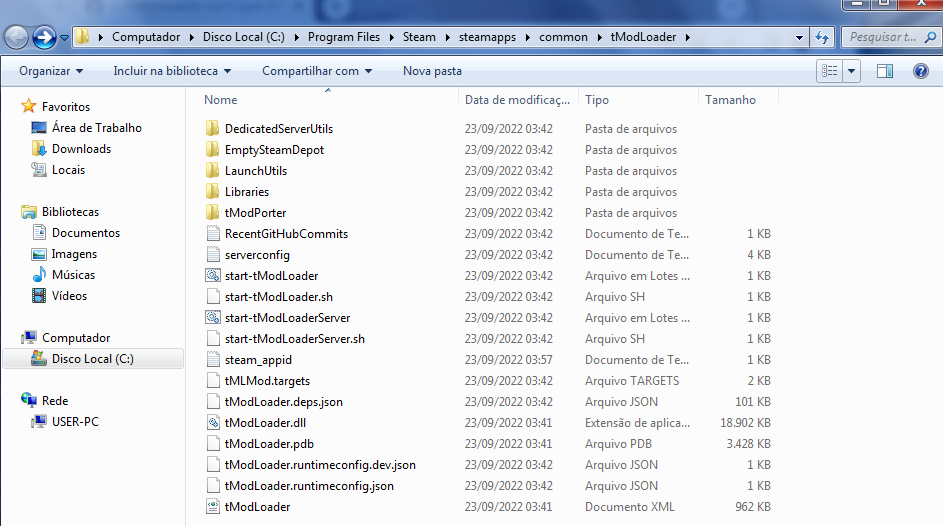Select the LaunchUtils folder icon
This screenshot has width=943, height=526.
(212, 171)
